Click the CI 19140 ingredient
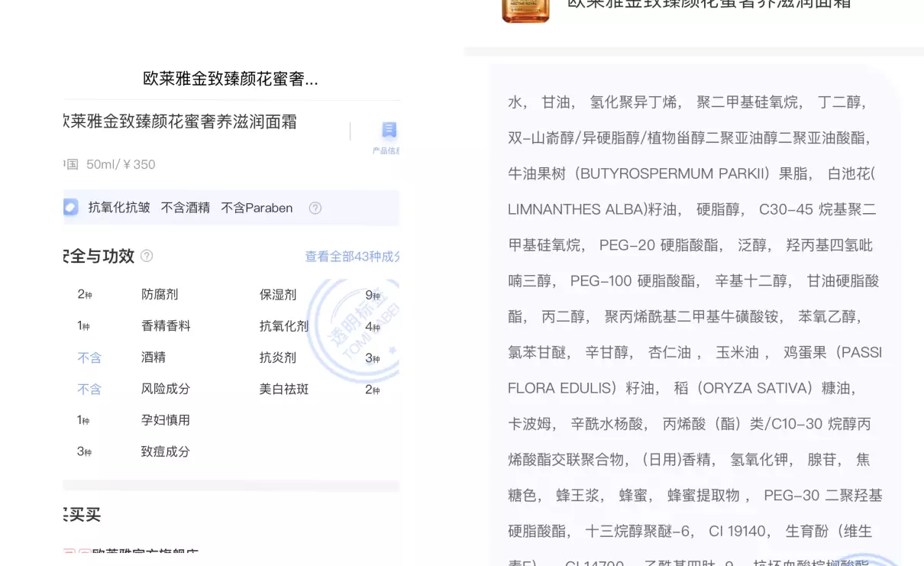This screenshot has width=924, height=566. pyautogui.click(x=738, y=531)
